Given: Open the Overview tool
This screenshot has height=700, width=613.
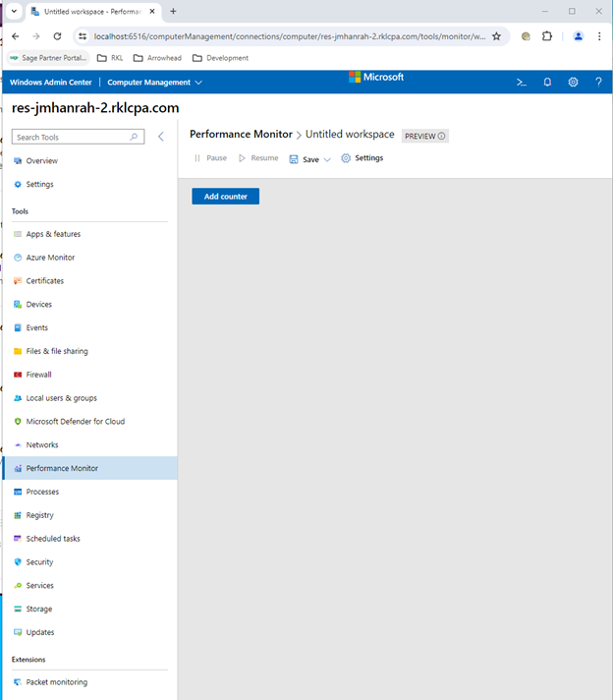Looking at the screenshot, I should (90, 160).
